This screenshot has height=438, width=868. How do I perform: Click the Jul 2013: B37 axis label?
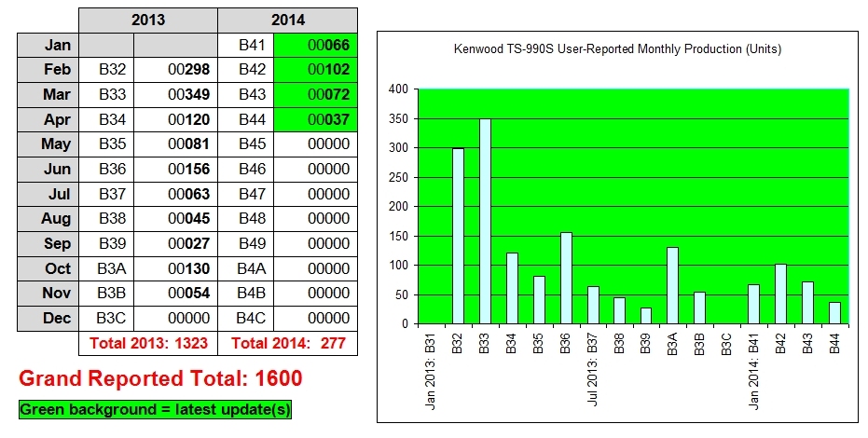click(x=592, y=369)
